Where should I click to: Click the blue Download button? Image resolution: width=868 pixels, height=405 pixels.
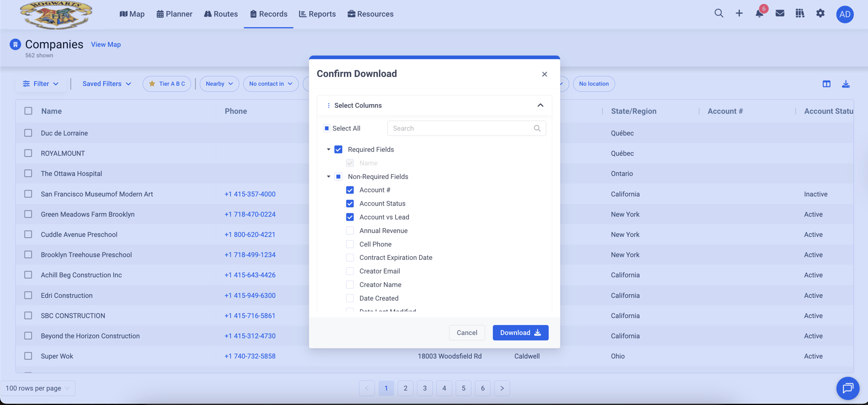click(x=520, y=333)
